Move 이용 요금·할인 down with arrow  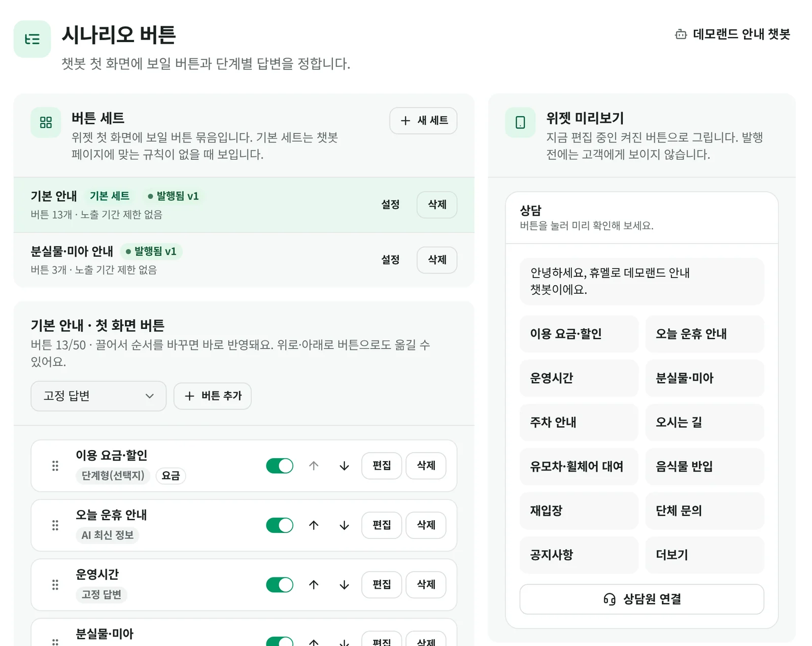coord(344,466)
